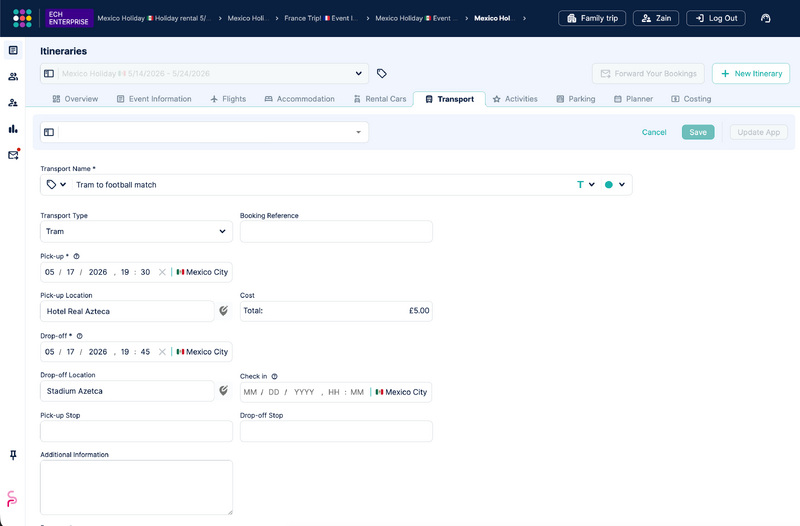Click the pink S logo in the sidebar

pyautogui.click(x=12, y=498)
